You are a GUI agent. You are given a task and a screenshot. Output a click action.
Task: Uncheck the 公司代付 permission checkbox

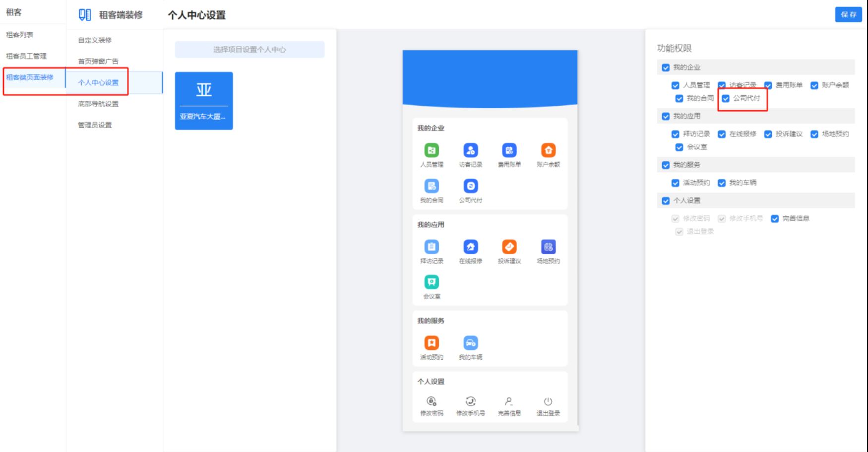[x=726, y=99]
